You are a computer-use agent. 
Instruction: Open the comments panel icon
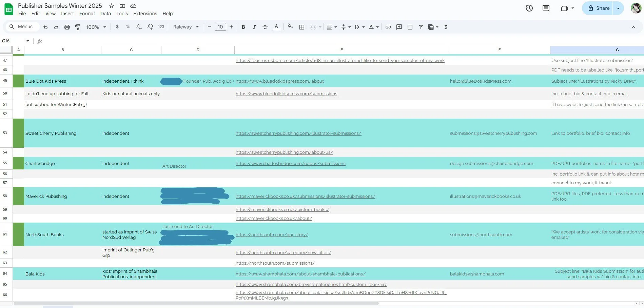pyautogui.click(x=546, y=8)
